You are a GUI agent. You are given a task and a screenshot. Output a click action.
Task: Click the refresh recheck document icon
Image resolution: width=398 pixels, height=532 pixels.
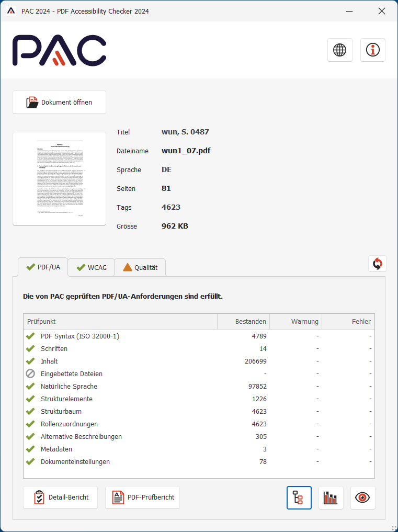[x=377, y=264]
